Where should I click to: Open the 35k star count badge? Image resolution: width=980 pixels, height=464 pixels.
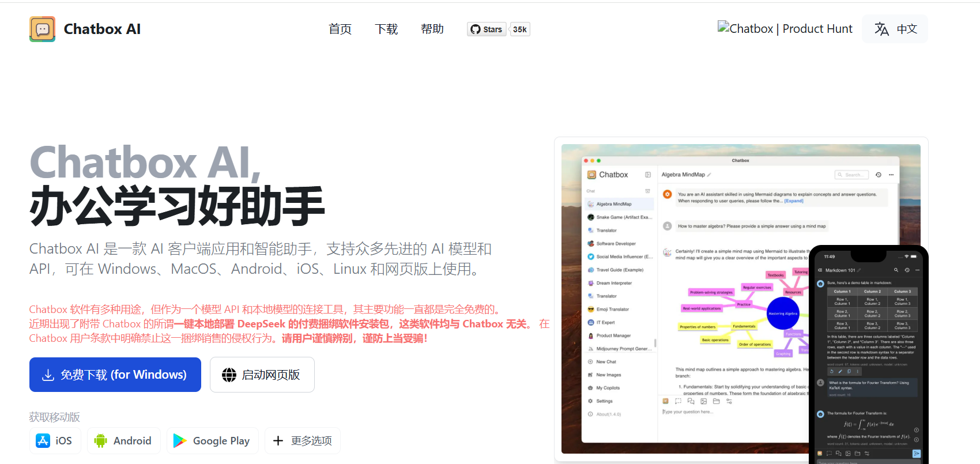(x=520, y=29)
